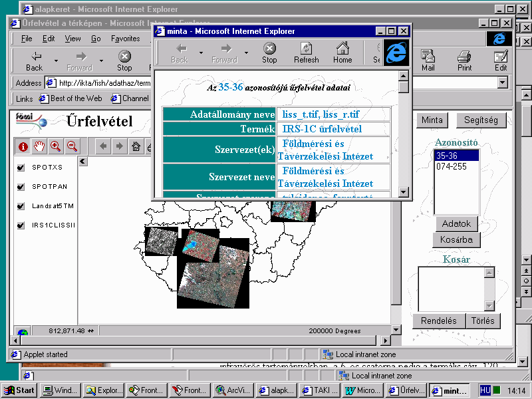Toggle the SPOTXS layer checkbox
This screenshot has height=399, width=532.
(21, 168)
